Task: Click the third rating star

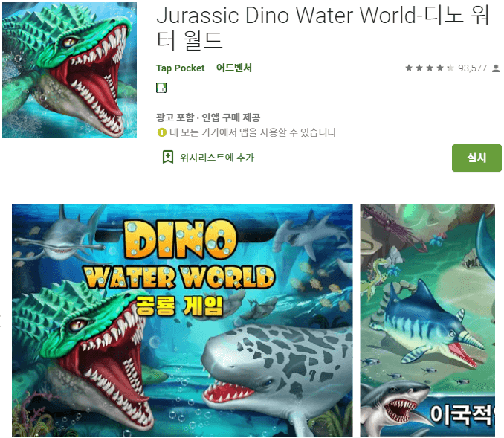Action: tap(430, 68)
